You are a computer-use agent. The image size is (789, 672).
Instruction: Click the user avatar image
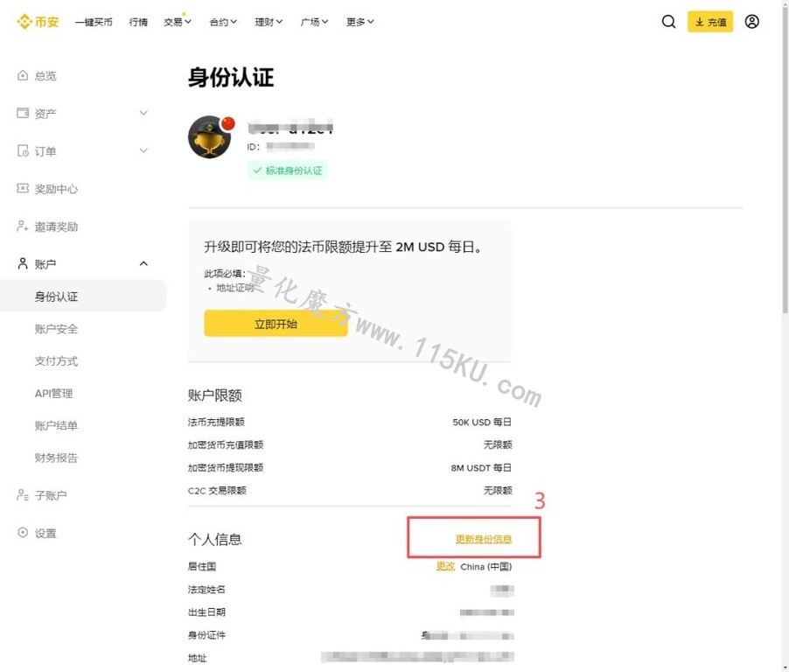point(210,136)
